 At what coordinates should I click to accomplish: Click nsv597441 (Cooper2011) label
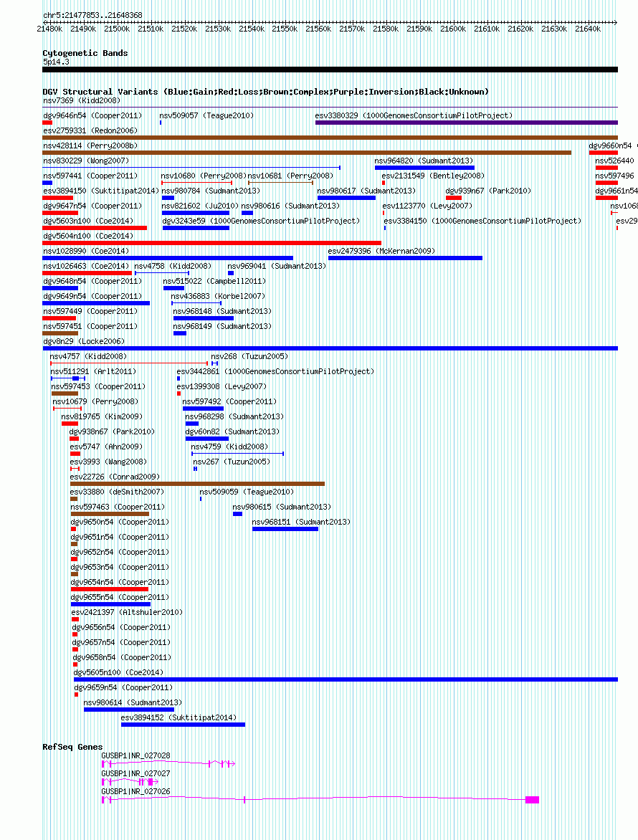pos(90,176)
